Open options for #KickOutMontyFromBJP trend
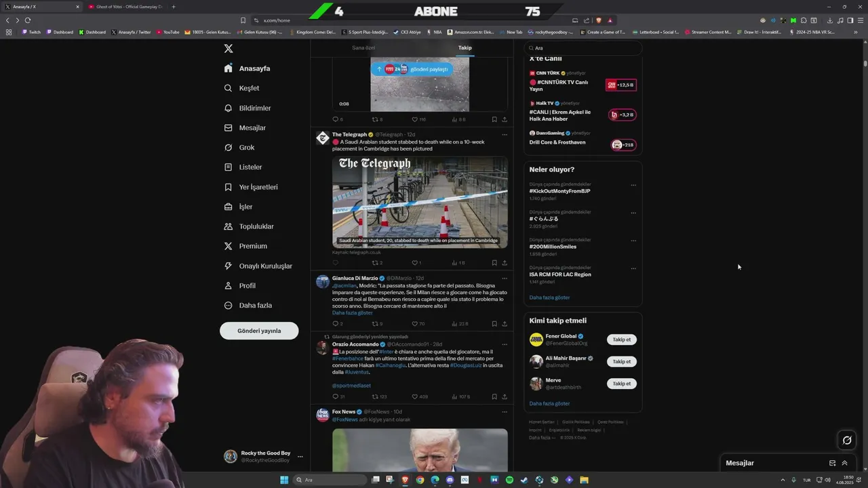 pyautogui.click(x=633, y=185)
